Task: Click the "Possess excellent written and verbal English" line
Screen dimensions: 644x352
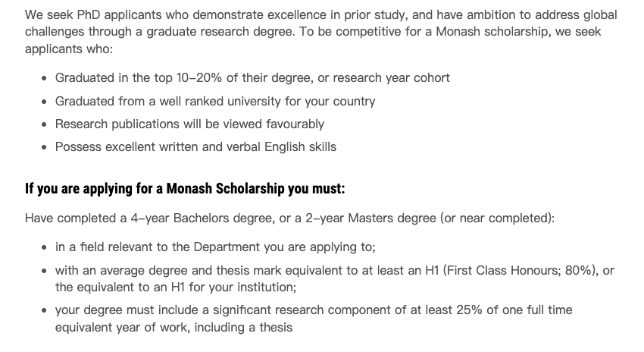Action: pyautogui.click(x=195, y=146)
